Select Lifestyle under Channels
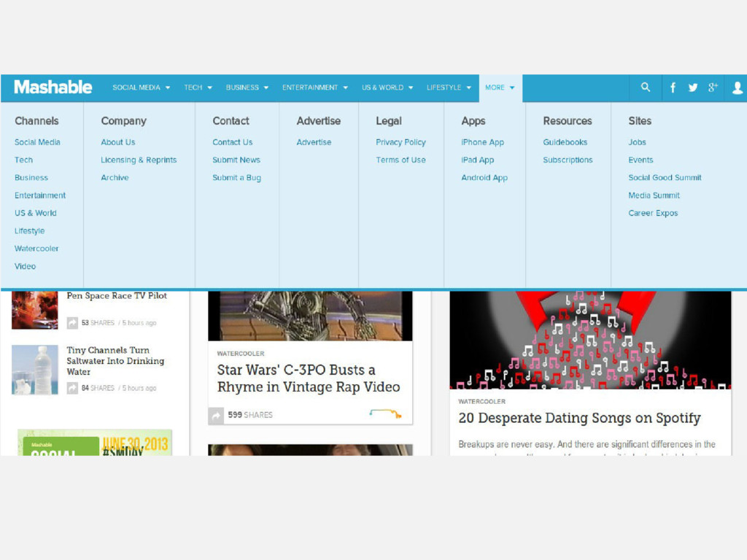Viewport: 747px width, 560px height. pos(29,231)
